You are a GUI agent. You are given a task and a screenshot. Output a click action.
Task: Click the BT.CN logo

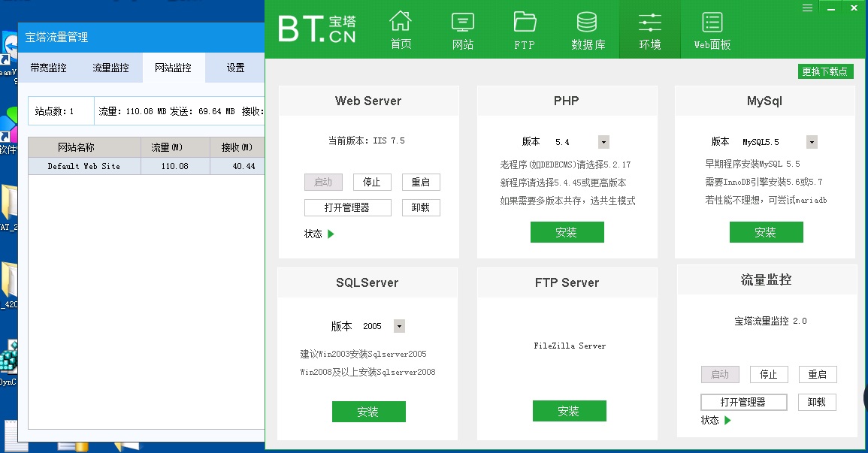[x=316, y=29]
